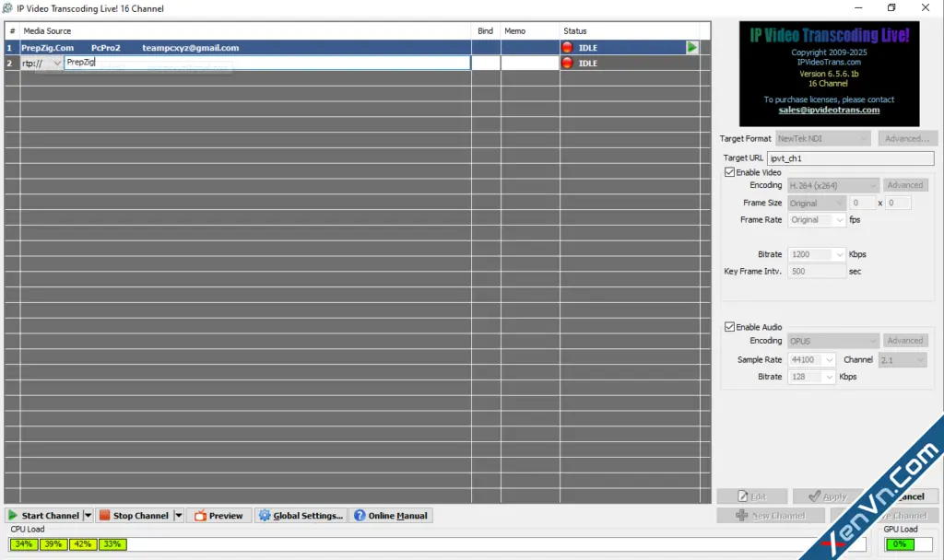Open the Start Channel dropdown arrow
This screenshot has height=560, width=944.
(x=88, y=516)
